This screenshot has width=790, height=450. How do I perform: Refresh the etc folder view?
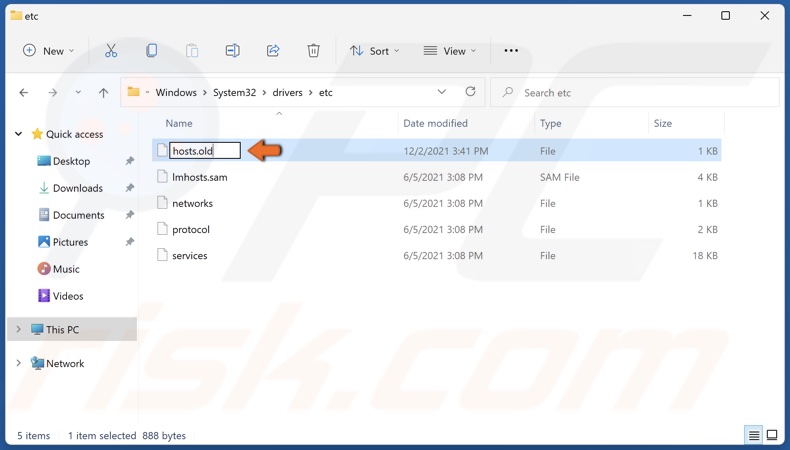[470, 92]
